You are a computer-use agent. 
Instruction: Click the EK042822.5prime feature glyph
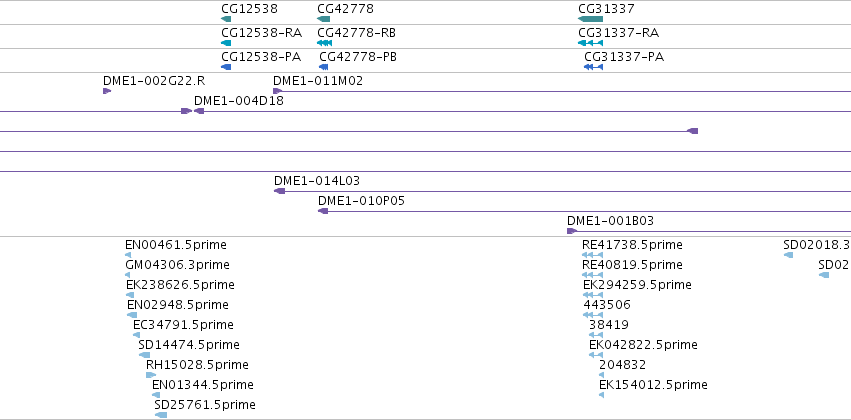(596, 355)
